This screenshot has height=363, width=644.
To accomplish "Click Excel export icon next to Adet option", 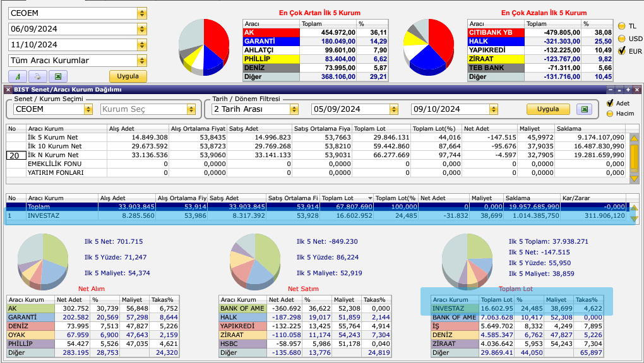I will pyautogui.click(x=584, y=109).
